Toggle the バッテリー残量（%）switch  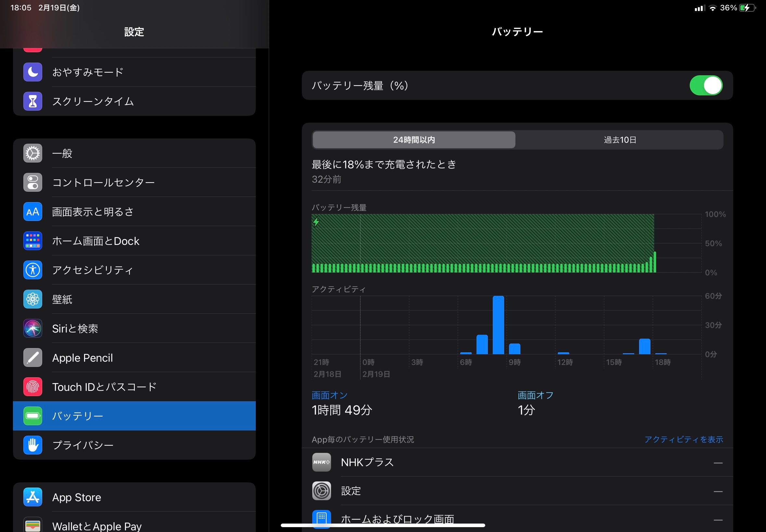(x=706, y=86)
